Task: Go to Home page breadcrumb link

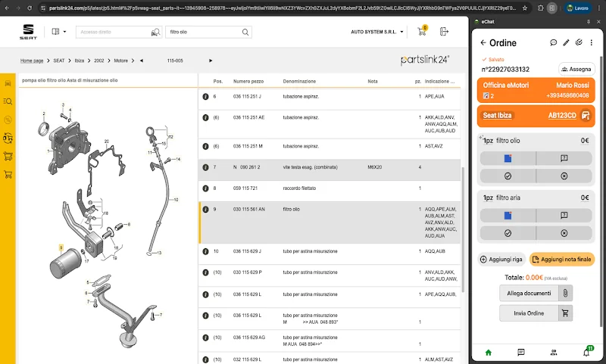Action: click(x=32, y=61)
